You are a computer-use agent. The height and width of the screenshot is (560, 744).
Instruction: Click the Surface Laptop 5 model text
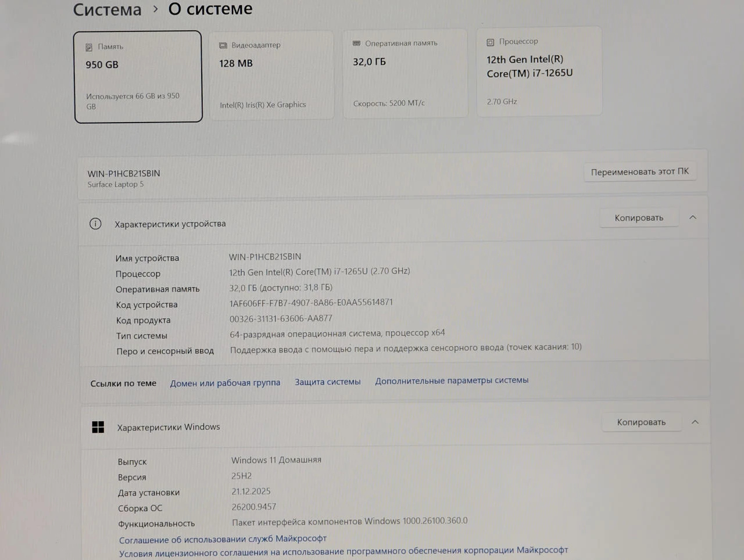116,184
